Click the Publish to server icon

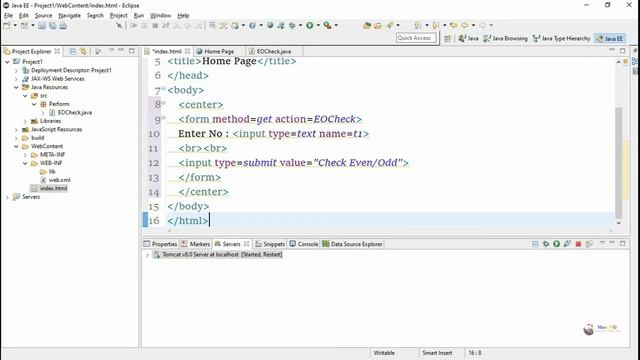tap(589, 244)
